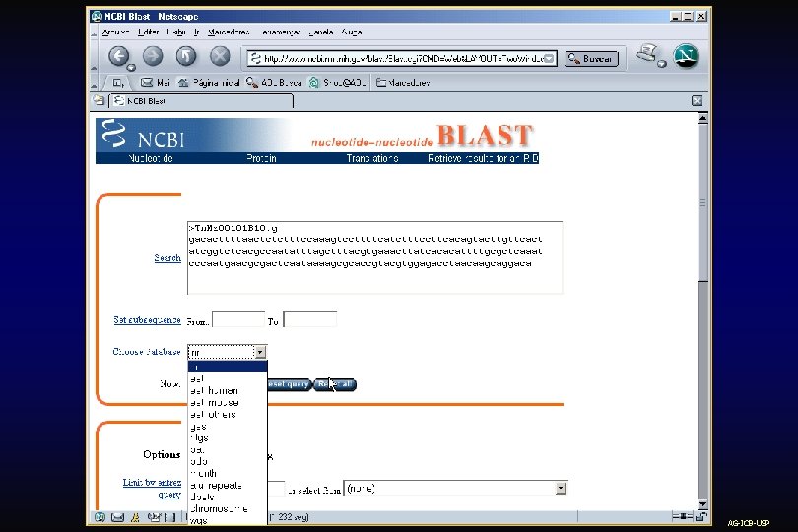Toggle the Choose database dropdown arrow
This screenshot has width=798, height=532.
pyautogui.click(x=260, y=352)
